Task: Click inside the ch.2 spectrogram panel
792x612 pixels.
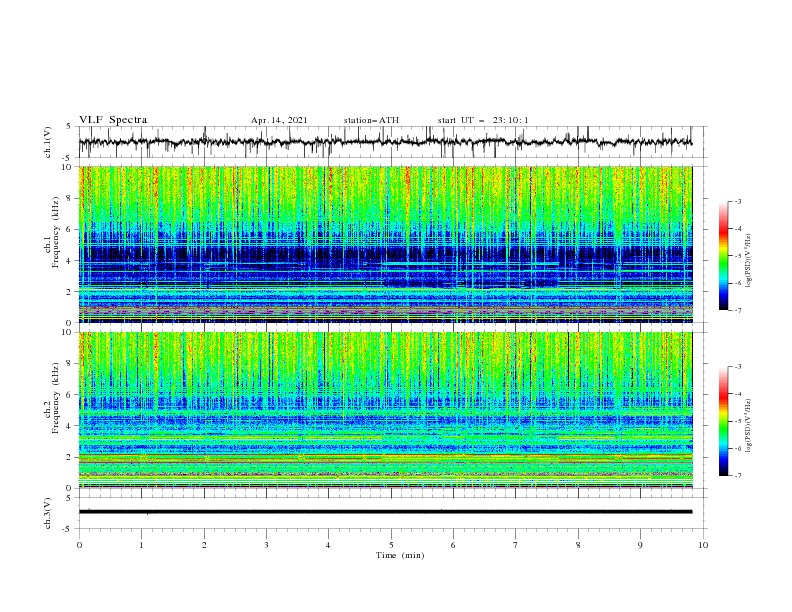Action: pyautogui.click(x=385, y=410)
